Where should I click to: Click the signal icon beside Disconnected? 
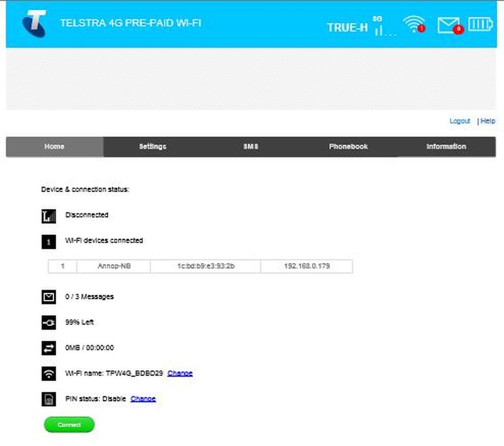(49, 216)
